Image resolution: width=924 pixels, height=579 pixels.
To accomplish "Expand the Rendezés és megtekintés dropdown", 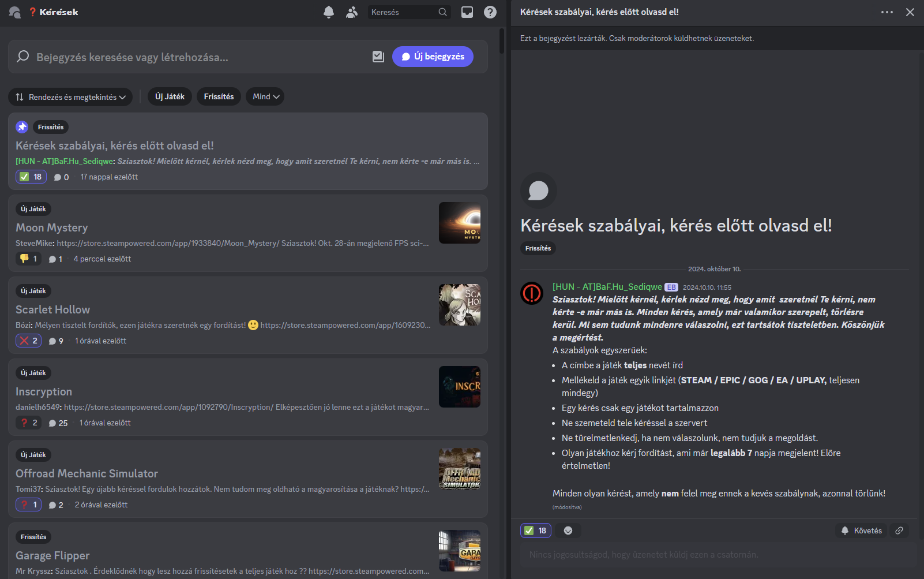I will [x=70, y=97].
